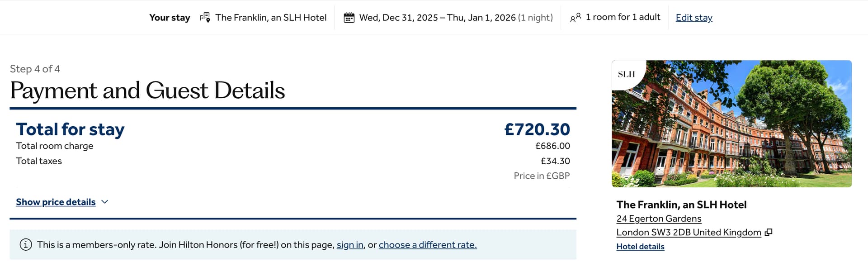This screenshot has width=868, height=262.
Task: Click the hotel building icon in stay bar
Action: pos(205,18)
